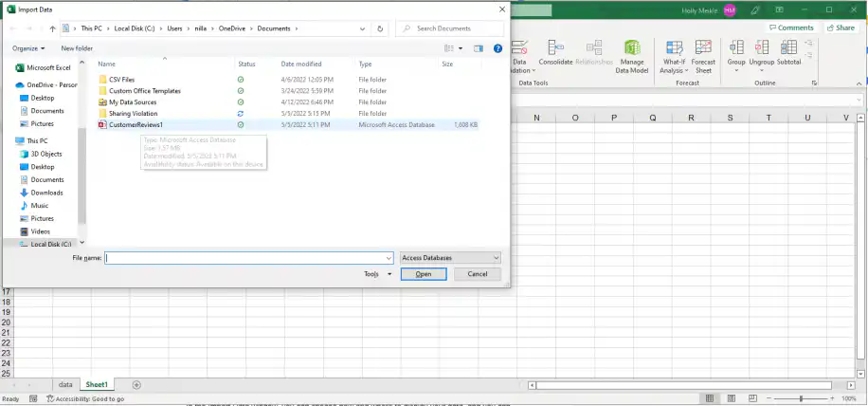Click the help question mark icon
The width and height of the screenshot is (868, 406).
click(x=497, y=48)
